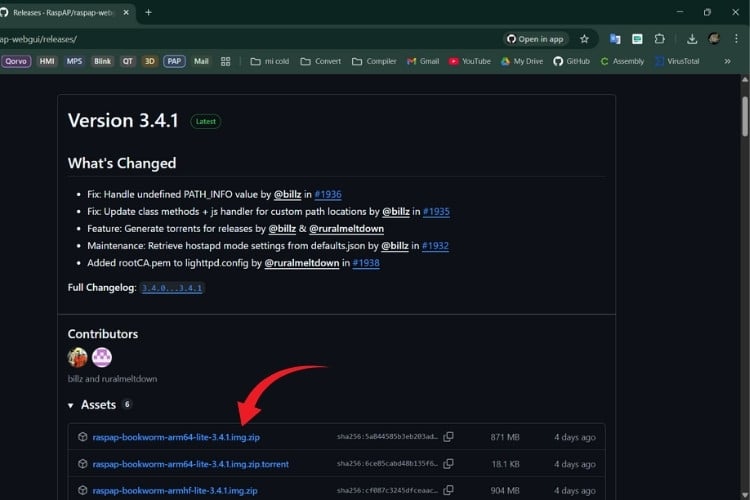
Task: Click the Open in app button
Action: coord(535,39)
